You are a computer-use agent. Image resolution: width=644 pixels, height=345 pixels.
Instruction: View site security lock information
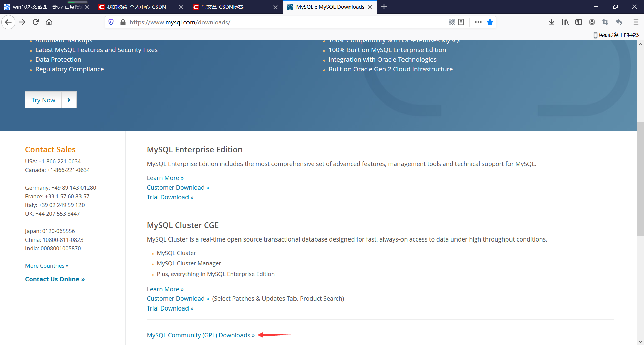[x=123, y=22]
